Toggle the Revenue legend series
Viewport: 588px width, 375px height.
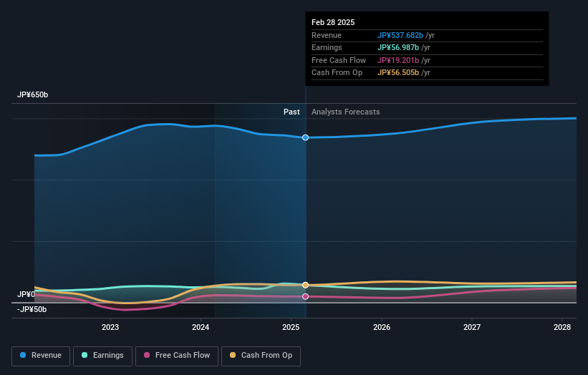[x=41, y=356]
